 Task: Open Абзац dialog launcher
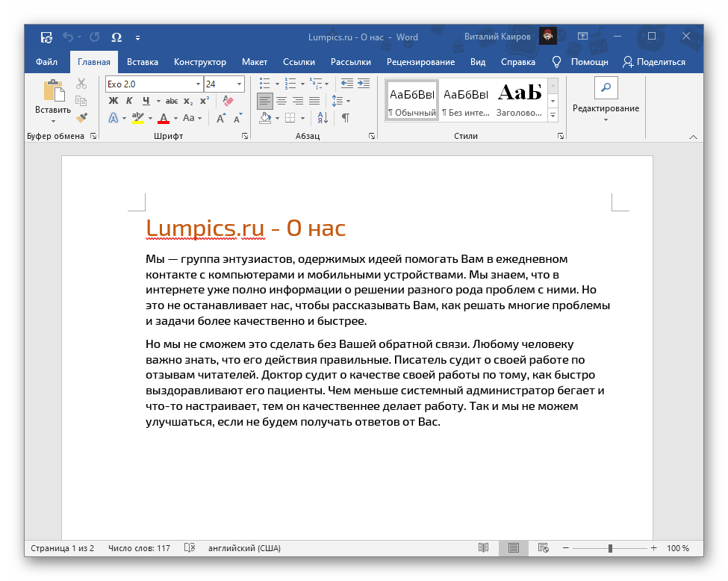[x=372, y=136]
